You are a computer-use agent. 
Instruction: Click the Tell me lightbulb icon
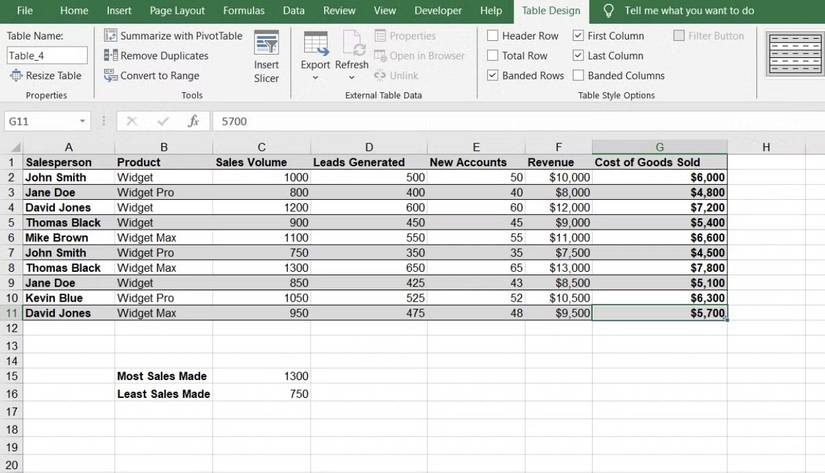click(608, 11)
